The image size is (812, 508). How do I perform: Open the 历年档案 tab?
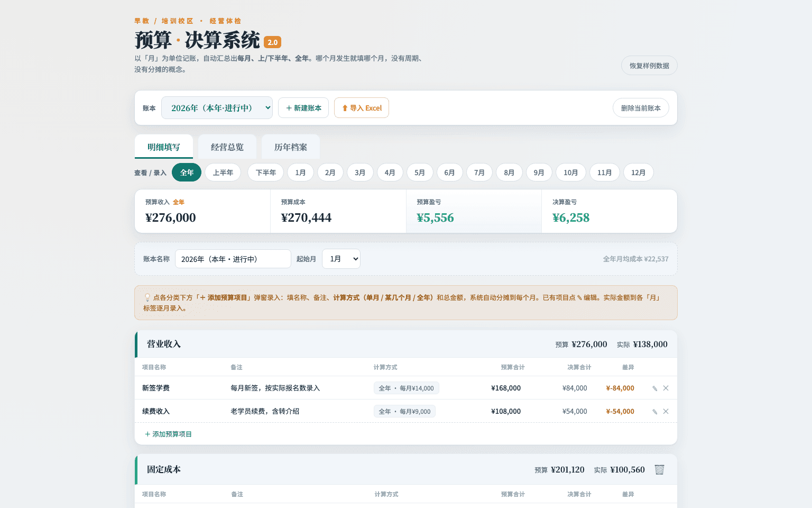tap(291, 147)
